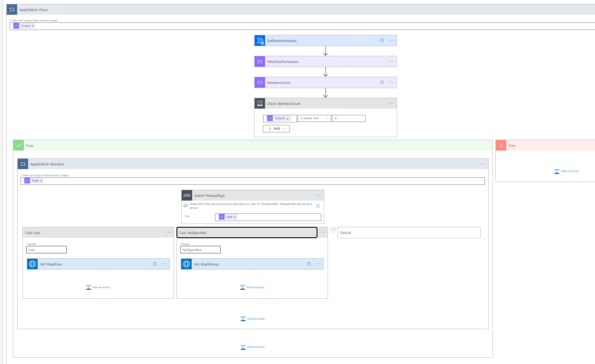This screenshot has width=595, height=364.
Task: Select the Get-GraphUser HTTP globe icon
Action: click(32, 263)
